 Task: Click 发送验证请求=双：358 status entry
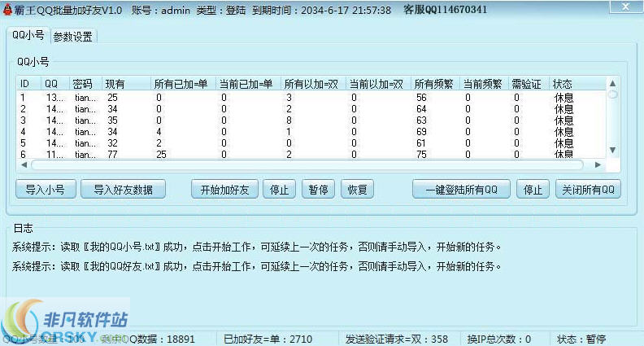coord(396,339)
